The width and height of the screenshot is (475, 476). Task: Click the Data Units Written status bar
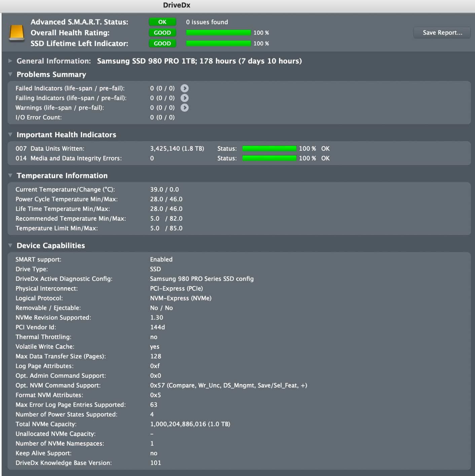pyautogui.click(x=269, y=149)
